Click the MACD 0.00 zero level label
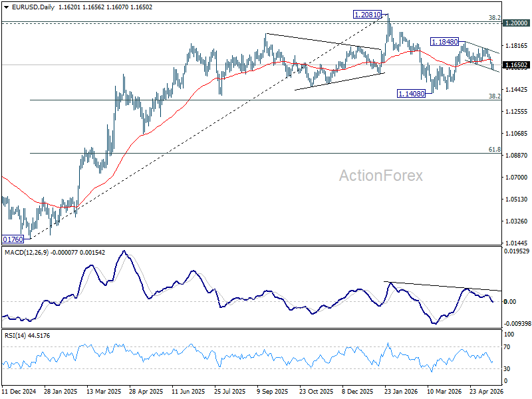This screenshot has width=532, height=399. click(510, 301)
